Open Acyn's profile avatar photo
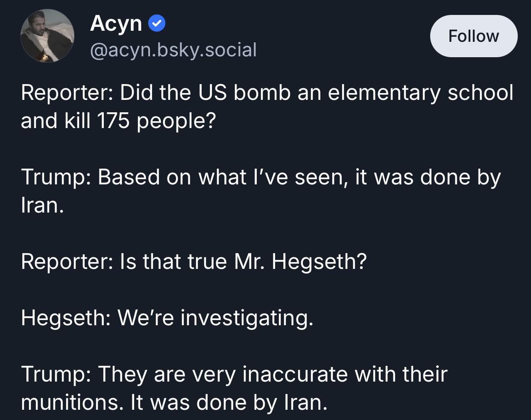This screenshot has width=531, height=420. pos(47,36)
